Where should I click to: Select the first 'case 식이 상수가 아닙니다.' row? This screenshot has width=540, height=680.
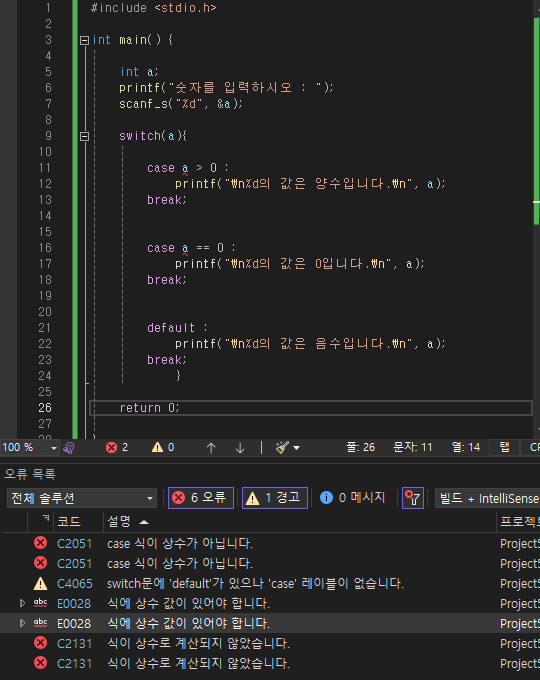click(x=270, y=543)
